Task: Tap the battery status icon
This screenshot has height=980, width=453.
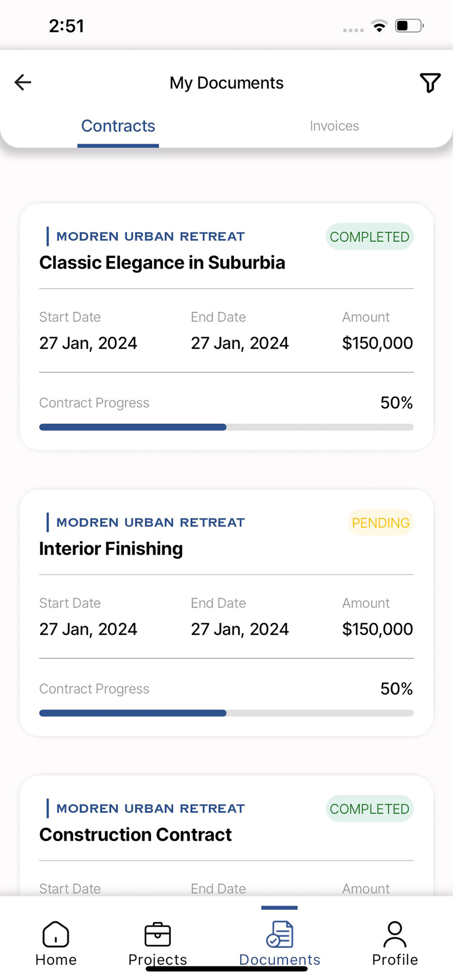Action: tap(409, 26)
